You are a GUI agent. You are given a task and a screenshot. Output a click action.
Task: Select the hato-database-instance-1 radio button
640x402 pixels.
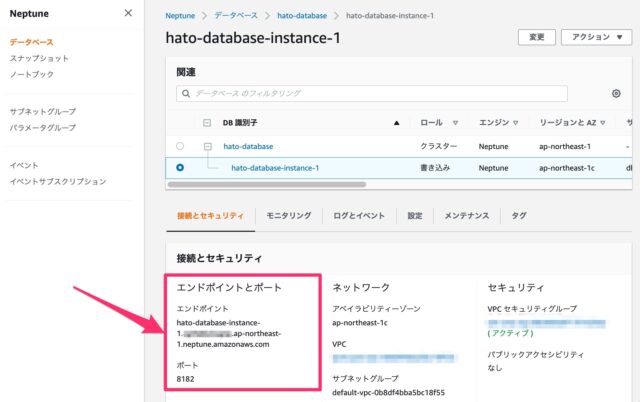180,167
